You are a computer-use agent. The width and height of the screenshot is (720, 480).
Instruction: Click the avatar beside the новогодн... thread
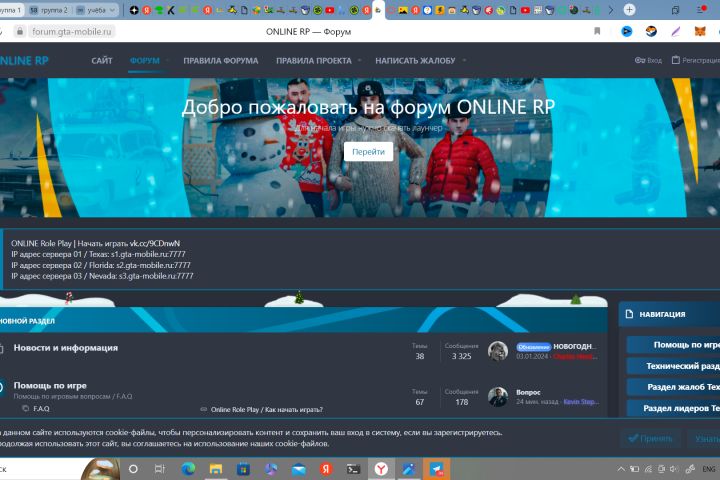[498, 351]
